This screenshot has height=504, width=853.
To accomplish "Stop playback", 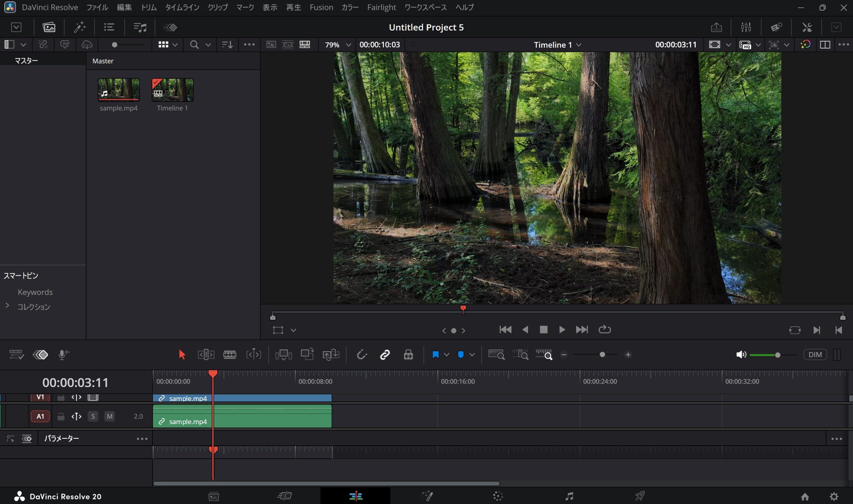I will 543,329.
